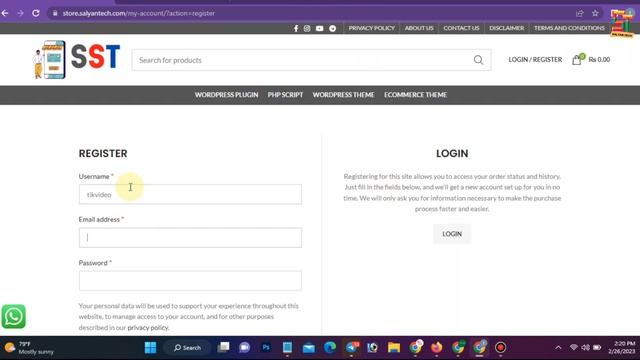Open the clock and date flyout

622,347
